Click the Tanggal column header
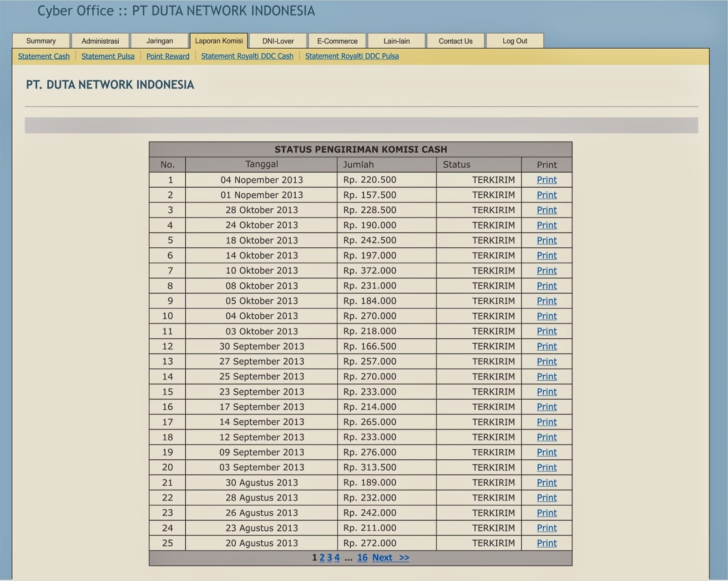Screen dimensions: 728x581 262,164
